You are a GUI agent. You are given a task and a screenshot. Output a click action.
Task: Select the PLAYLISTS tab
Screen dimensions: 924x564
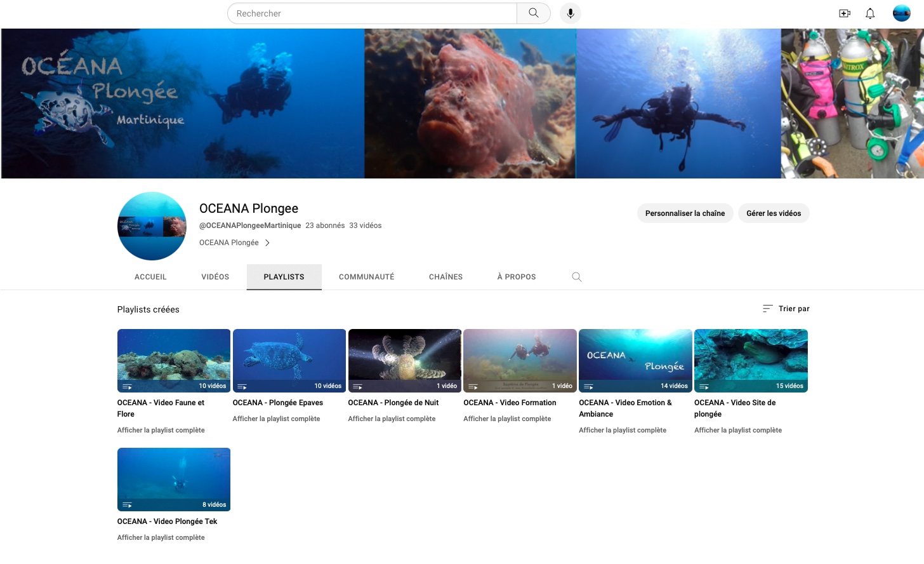pyautogui.click(x=284, y=277)
